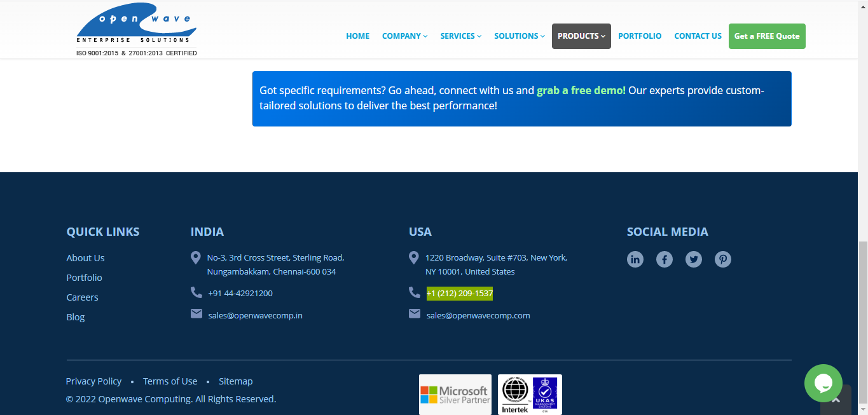The image size is (868, 415).
Task: Click the phone icon beside the USA number
Action: pos(414,292)
